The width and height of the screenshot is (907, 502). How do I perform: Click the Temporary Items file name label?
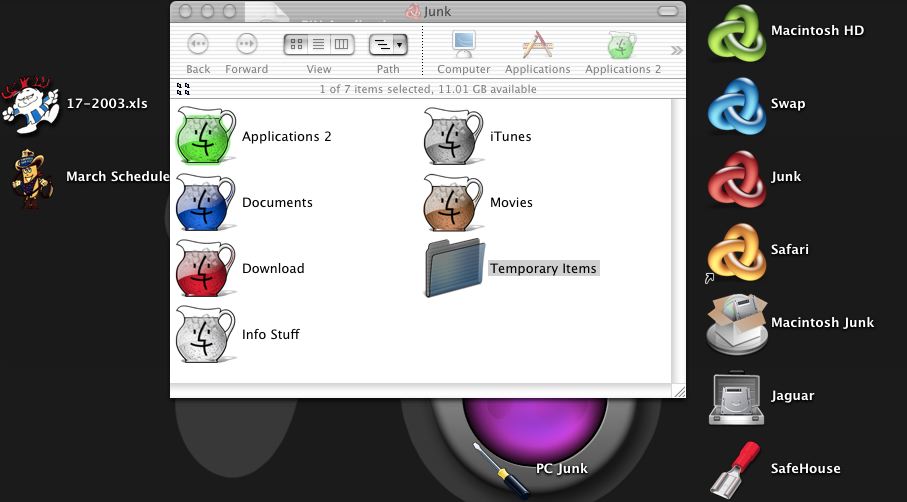click(543, 268)
